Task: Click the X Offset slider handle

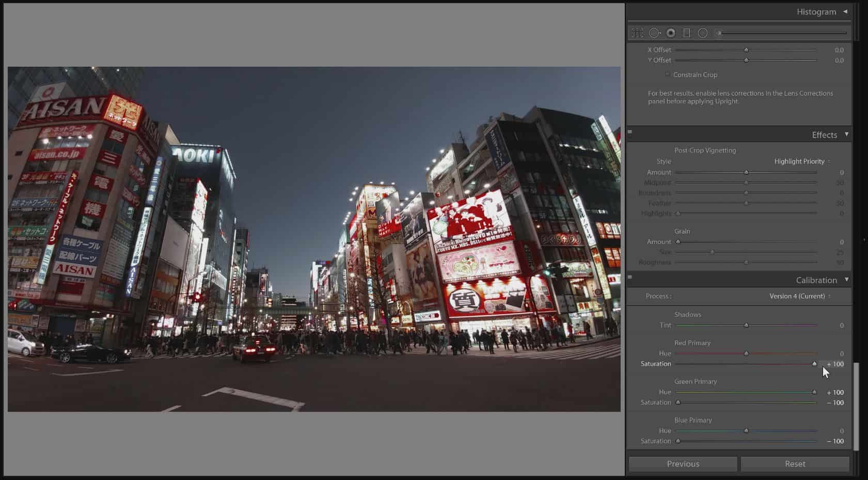Action: point(746,50)
